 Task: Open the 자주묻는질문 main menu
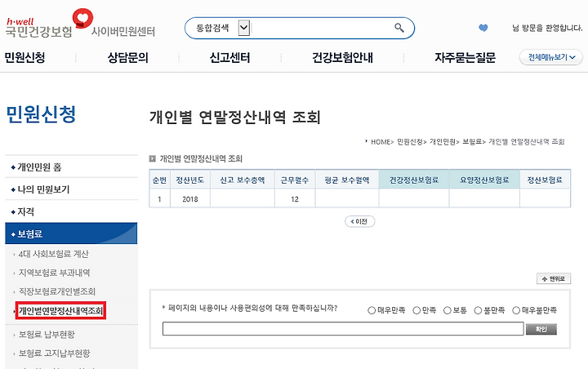(465, 57)
